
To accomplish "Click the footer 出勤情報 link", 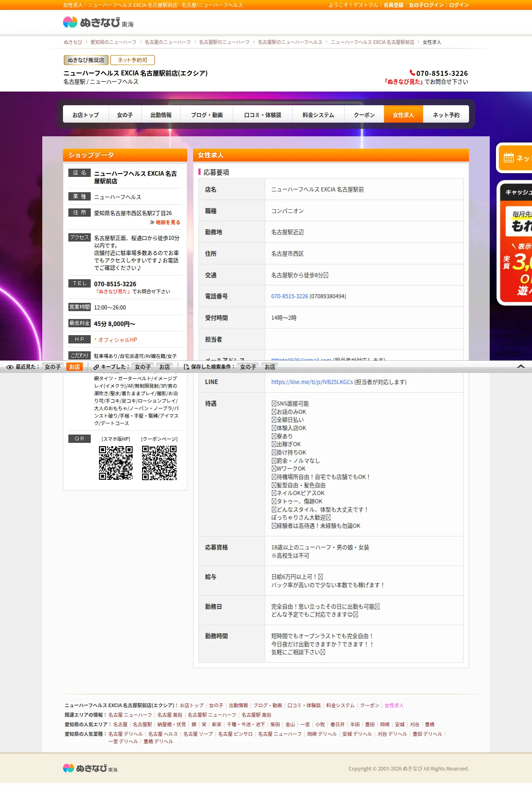I will [238, 705].
